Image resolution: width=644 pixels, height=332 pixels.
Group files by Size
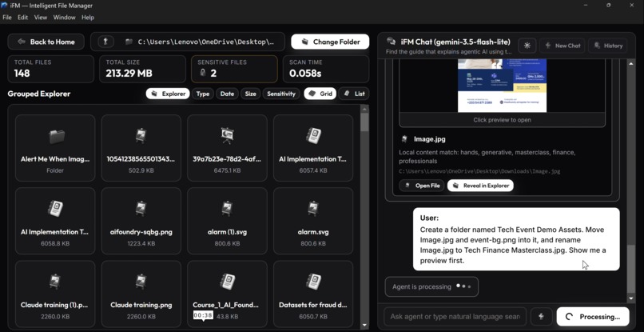[x=251, y=94]
